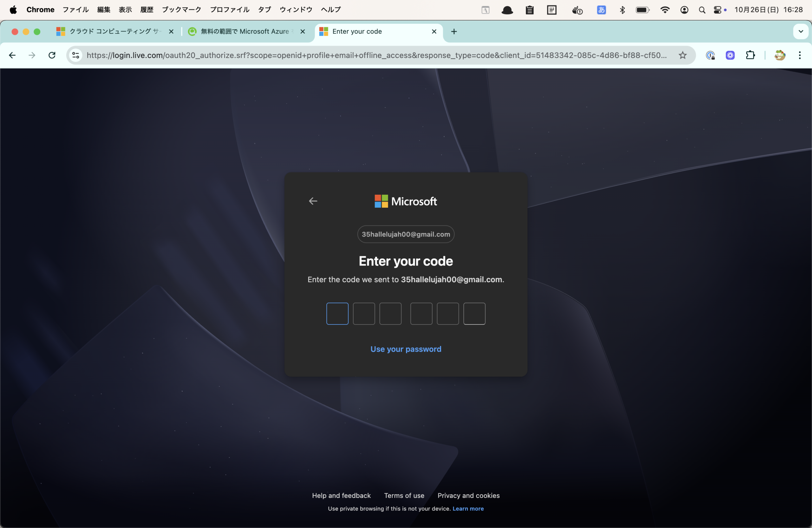Reload the page with the refresh icon

coord(52,55)
